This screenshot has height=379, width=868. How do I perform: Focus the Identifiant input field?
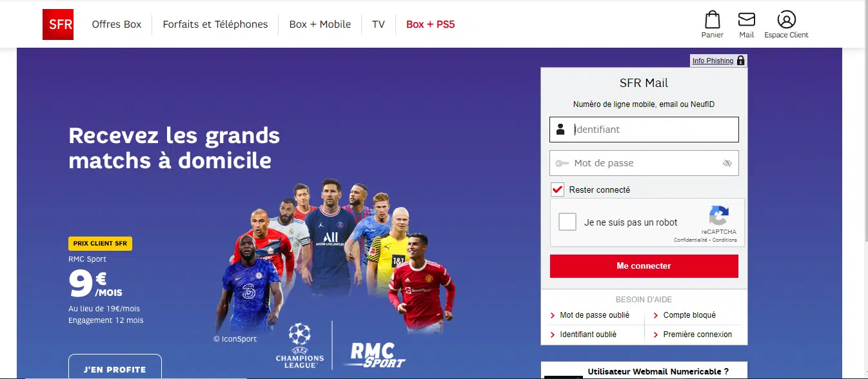(x=644, y=130)
